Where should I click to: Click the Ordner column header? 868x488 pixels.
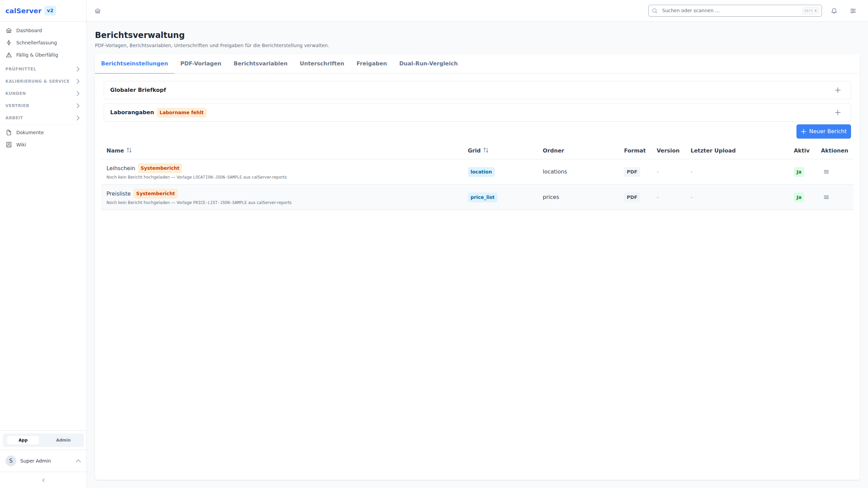point(553,150)
